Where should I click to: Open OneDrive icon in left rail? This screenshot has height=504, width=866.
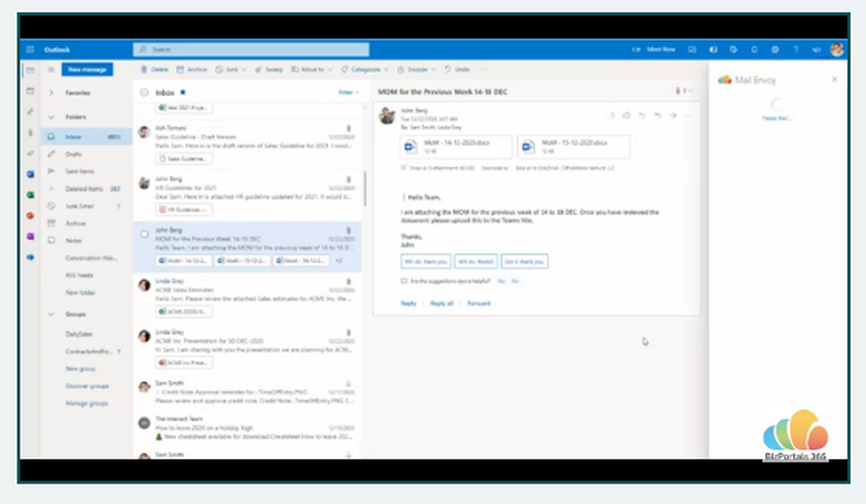[30, 257]
